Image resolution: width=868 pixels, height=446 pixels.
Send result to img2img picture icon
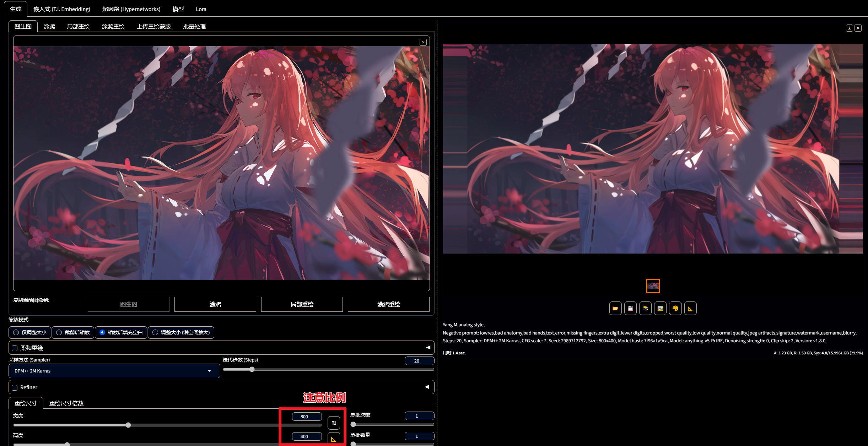coord(660,308)
